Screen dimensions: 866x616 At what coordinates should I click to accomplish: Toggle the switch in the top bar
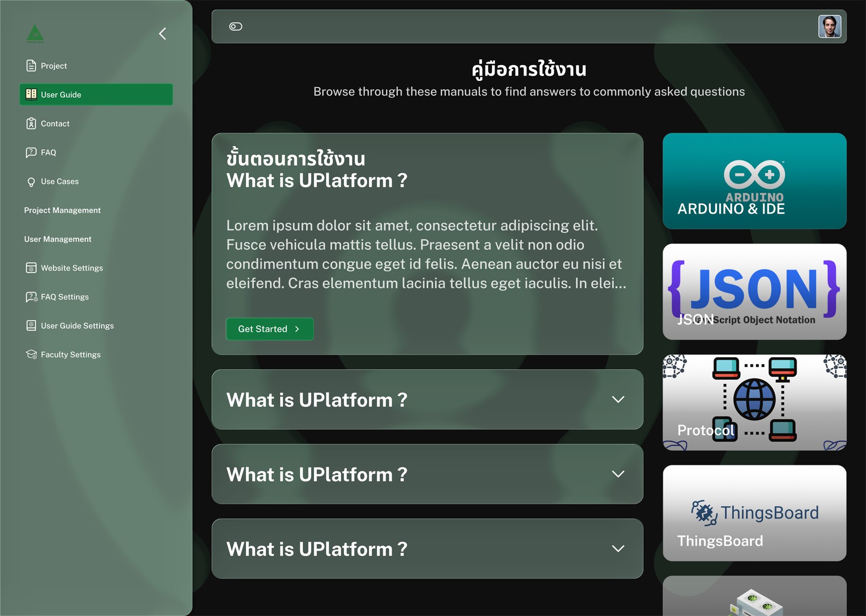(x=236, y=26)
